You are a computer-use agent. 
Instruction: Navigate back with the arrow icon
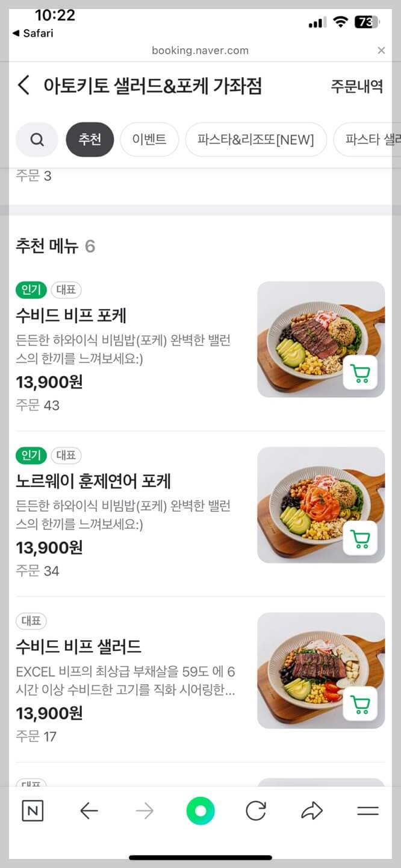pyautogui.click(x=89, y=811)
